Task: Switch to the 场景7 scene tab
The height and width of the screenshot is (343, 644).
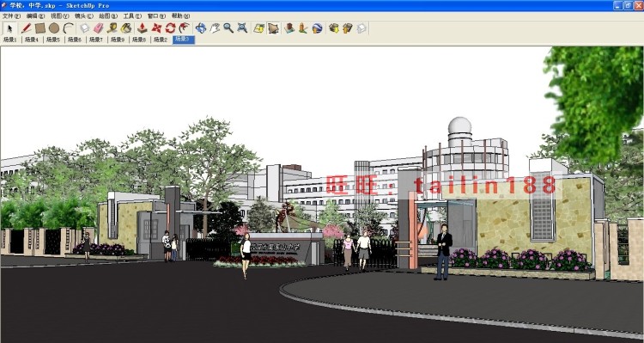Action: coord(96,40)
